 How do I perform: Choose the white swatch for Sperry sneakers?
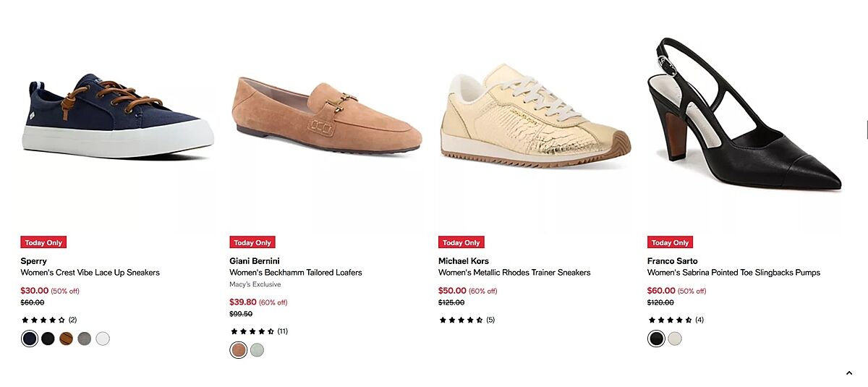point(103,339)
